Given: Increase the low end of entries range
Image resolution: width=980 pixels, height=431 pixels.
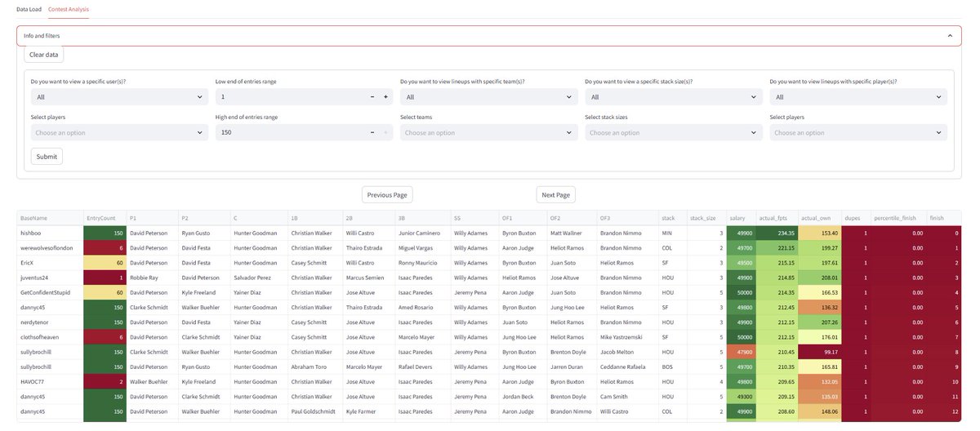Looking at the screenshot, I should [x=385, y=96].
